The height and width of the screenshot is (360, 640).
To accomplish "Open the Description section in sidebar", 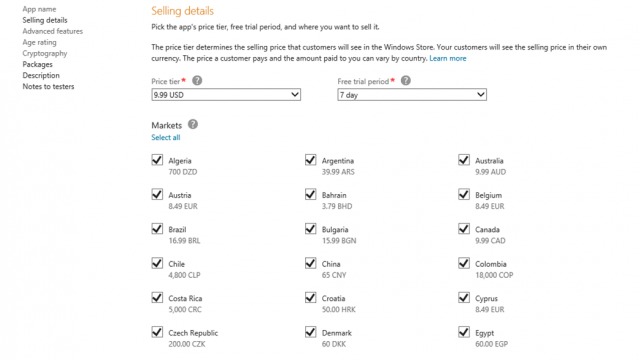I will coord(41,75).
